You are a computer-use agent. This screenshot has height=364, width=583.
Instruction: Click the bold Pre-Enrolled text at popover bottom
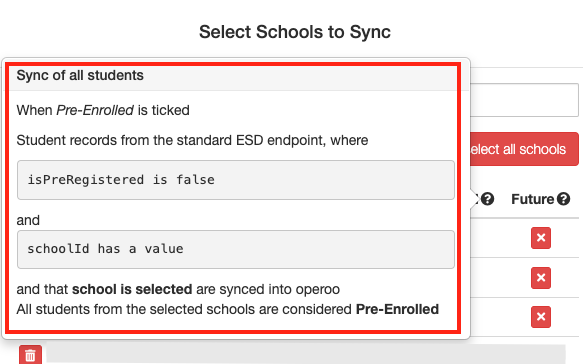(x=397, y=309)
